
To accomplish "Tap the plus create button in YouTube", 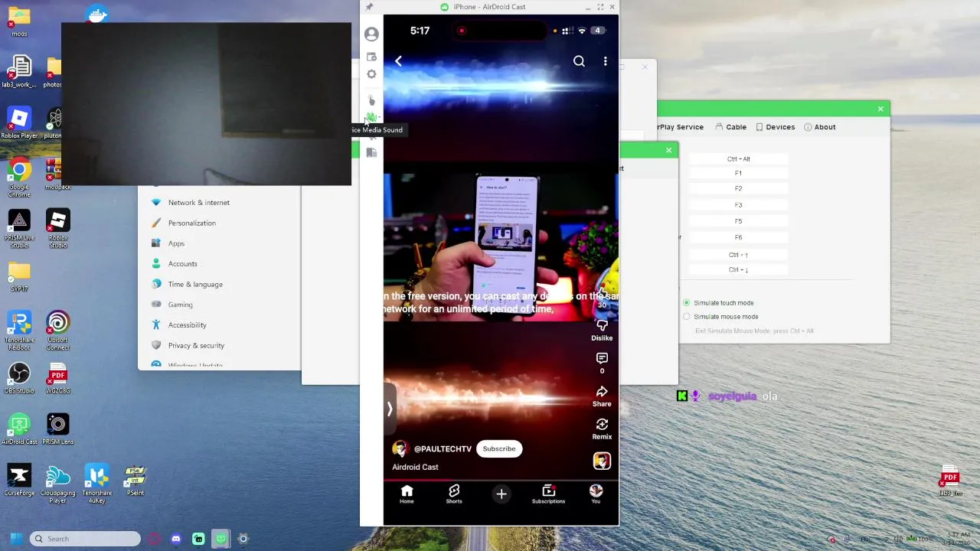I will pyautogui.click(x=501, y=494).
